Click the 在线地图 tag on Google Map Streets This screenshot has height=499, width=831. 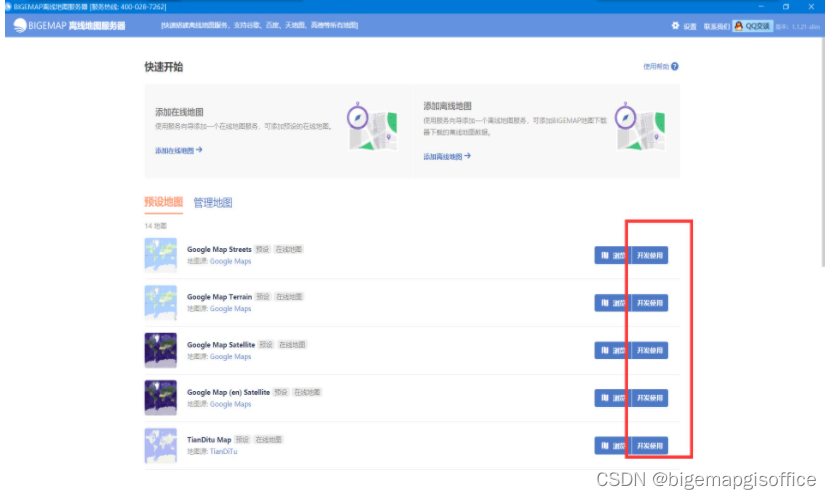pos(289,250)
